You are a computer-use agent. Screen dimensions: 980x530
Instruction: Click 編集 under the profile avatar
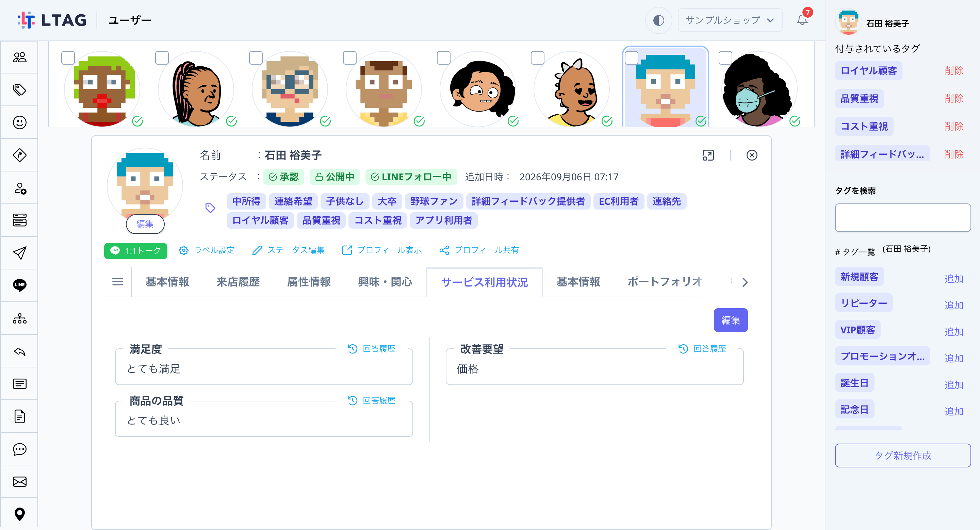pos(145,224)
